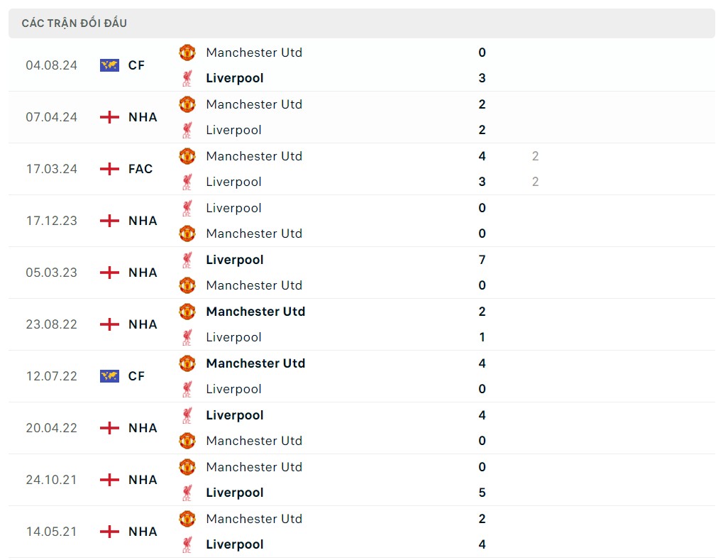Select the NHA league label for 07.04.24
This screenshot has width=728, height=560.
(143, 117)
